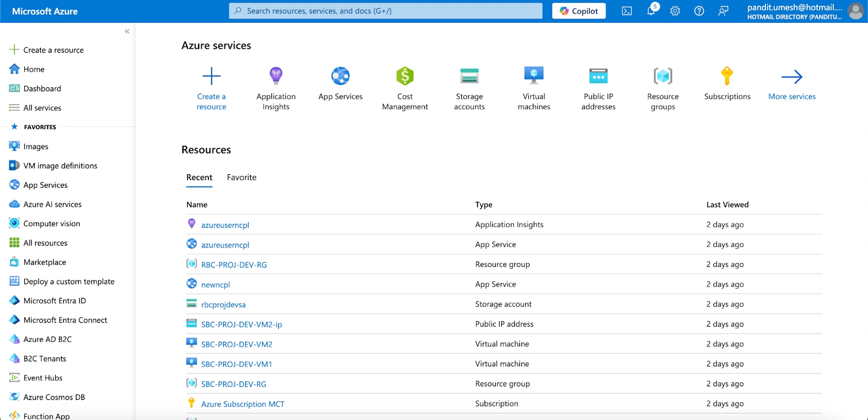Open Virtual machines service icon
The height and width of the screenshot is (420, 868).
534,76
